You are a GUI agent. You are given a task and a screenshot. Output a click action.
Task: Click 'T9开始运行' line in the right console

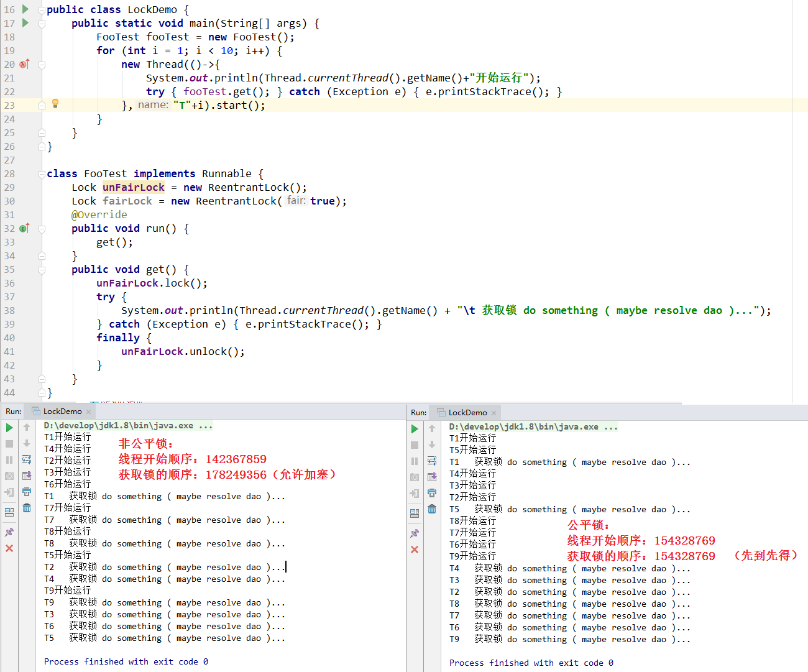473,556
